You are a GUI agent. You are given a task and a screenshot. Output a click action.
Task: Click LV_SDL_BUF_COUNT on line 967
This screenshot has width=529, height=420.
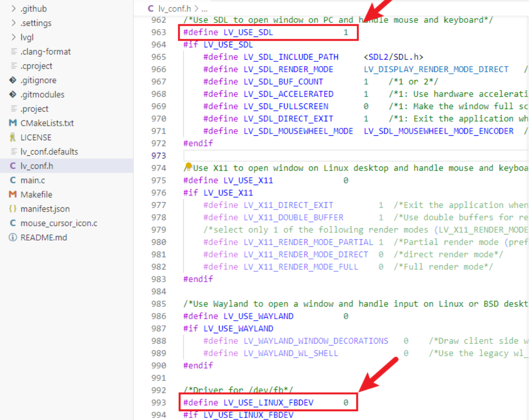click(x=283, y=82)
